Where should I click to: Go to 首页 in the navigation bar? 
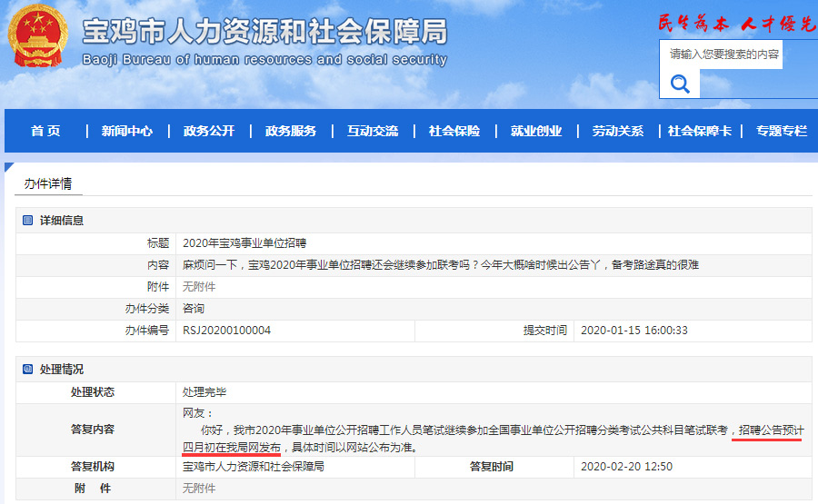click(x=45, y=131)
